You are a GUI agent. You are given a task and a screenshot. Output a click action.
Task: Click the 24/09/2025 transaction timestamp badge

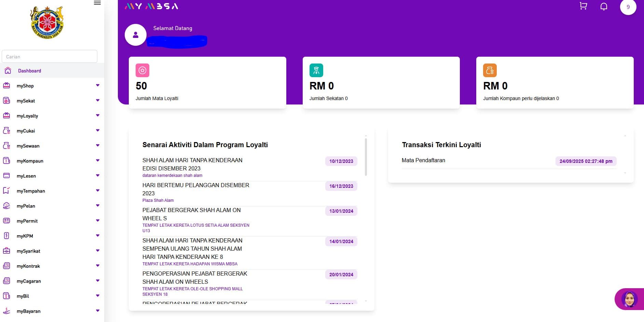pyautogui.click(x=586, y=161)
